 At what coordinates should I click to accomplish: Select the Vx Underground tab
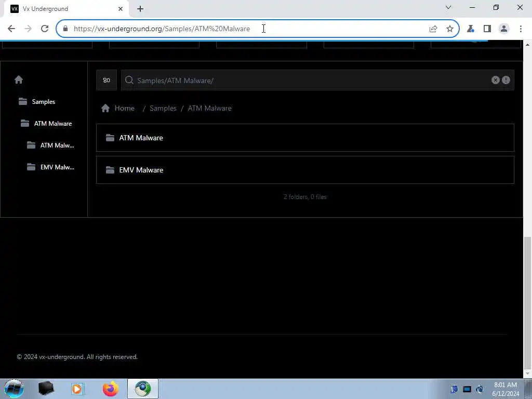[66, 9]
